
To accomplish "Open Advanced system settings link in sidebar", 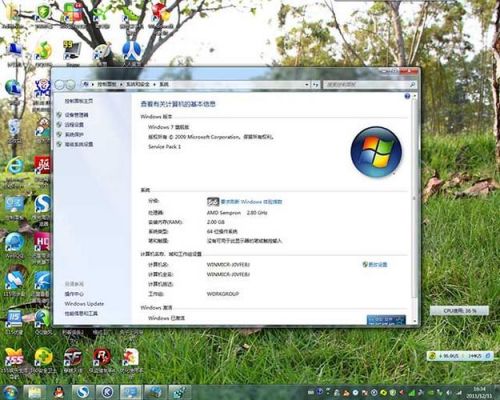I will [79, 144].
